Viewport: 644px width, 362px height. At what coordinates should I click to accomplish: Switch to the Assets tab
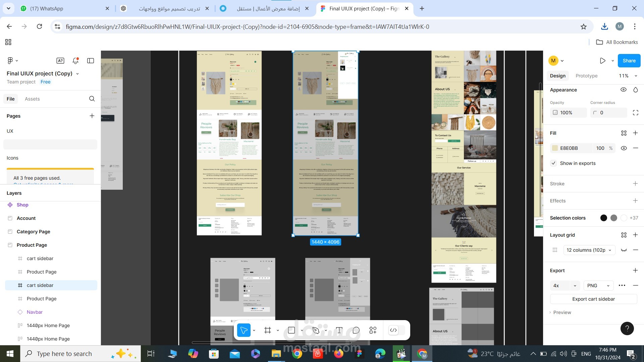coord(32,99)
